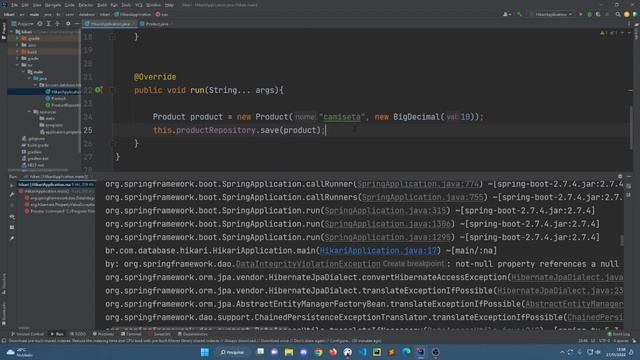Click the run gutter icon on line 22
The width and height of the screenshot is (640, 360).
click(x=98, y=90)
